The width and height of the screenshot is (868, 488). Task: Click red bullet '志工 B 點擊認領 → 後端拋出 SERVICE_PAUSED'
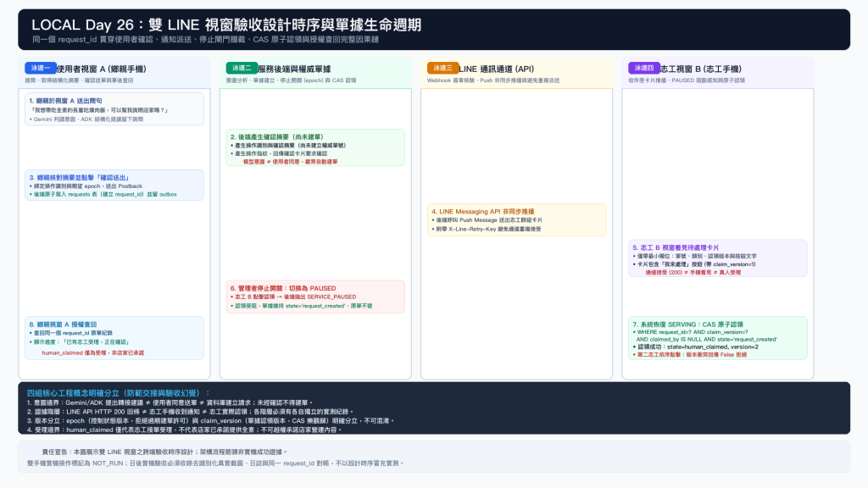[293, 297]
